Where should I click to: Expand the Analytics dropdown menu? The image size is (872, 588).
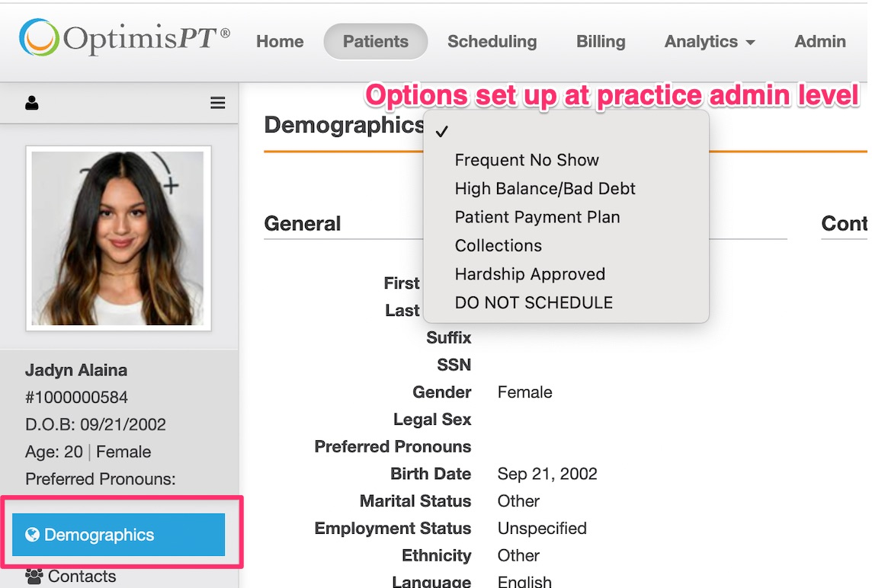[x=710, y=42]
